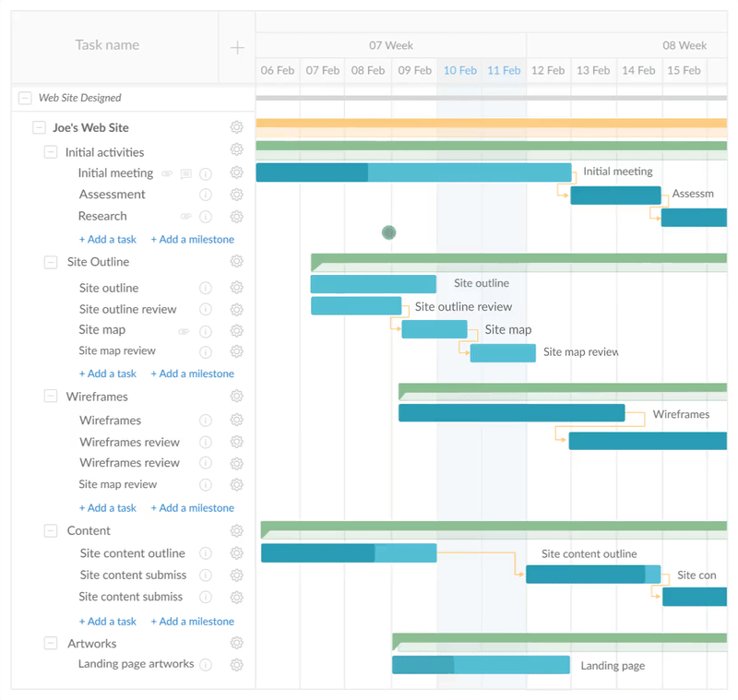Select the Research task name

point(102,216)
